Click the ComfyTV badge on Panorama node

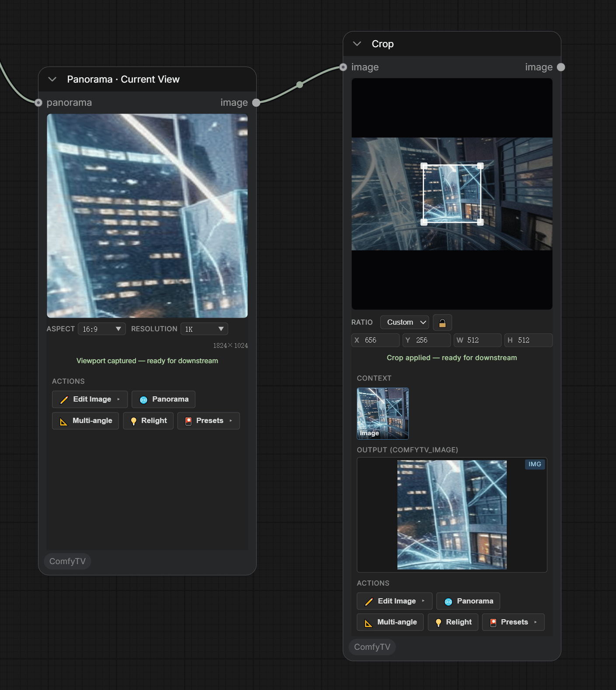pos(67,561)
